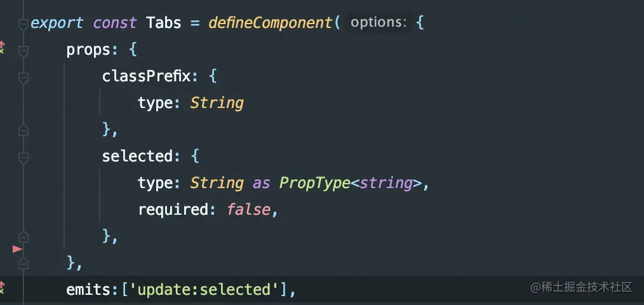Click fold end marker of classPrefix block
This screenshot has width=644, height=305.
pos(23,130)
